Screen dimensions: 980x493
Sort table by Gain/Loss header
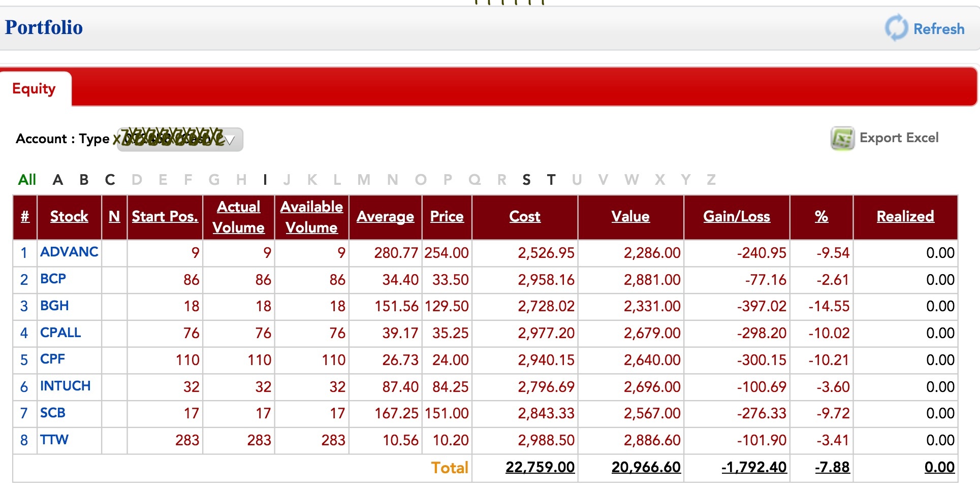click(737, 217)
